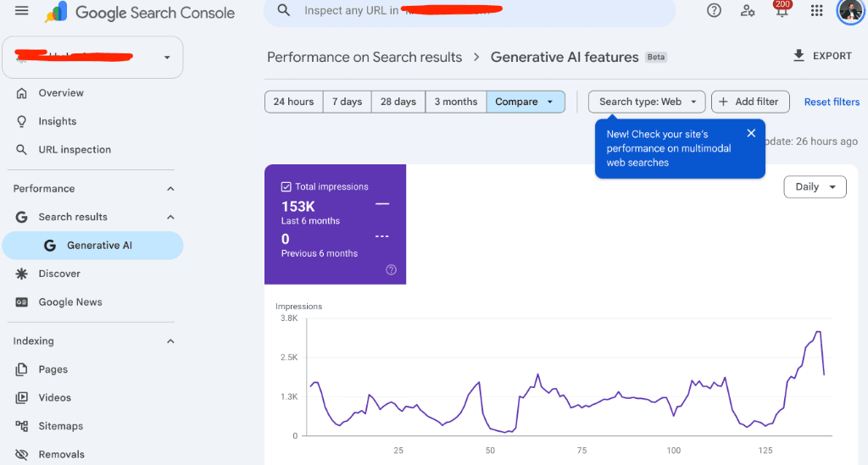Image resolution: width=868 pixels, height=465 pixels.
Task: Click the 'Last 6 months' label
Action: (310, 220)
